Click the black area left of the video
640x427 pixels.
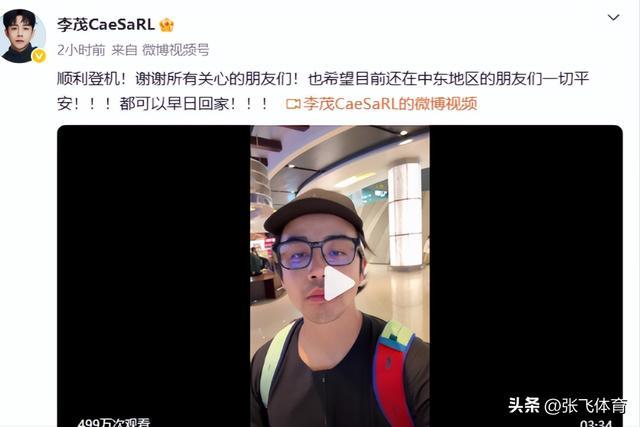153,276
